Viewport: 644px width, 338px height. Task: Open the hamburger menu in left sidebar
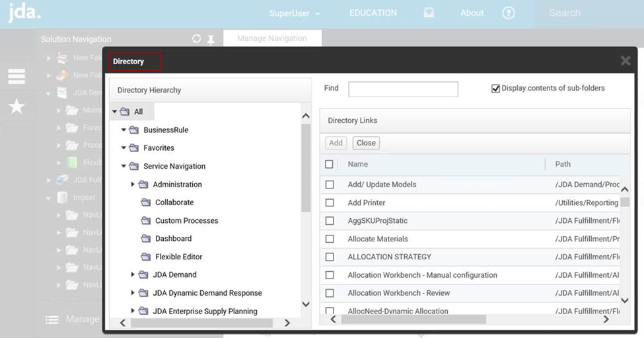[x=17, y=77]
